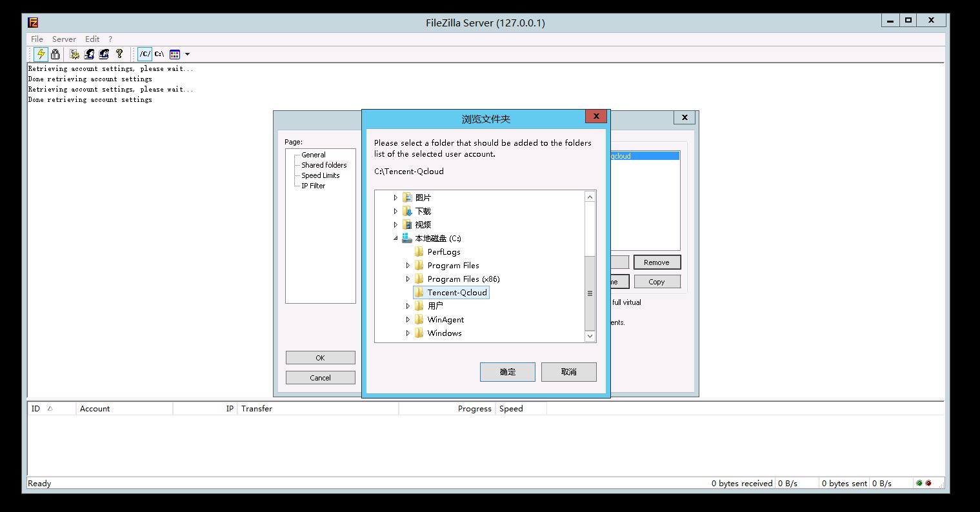The image size is (980, 512).
Task: Open the Users editor toolbar icon
Action: [x=90, y=54]
